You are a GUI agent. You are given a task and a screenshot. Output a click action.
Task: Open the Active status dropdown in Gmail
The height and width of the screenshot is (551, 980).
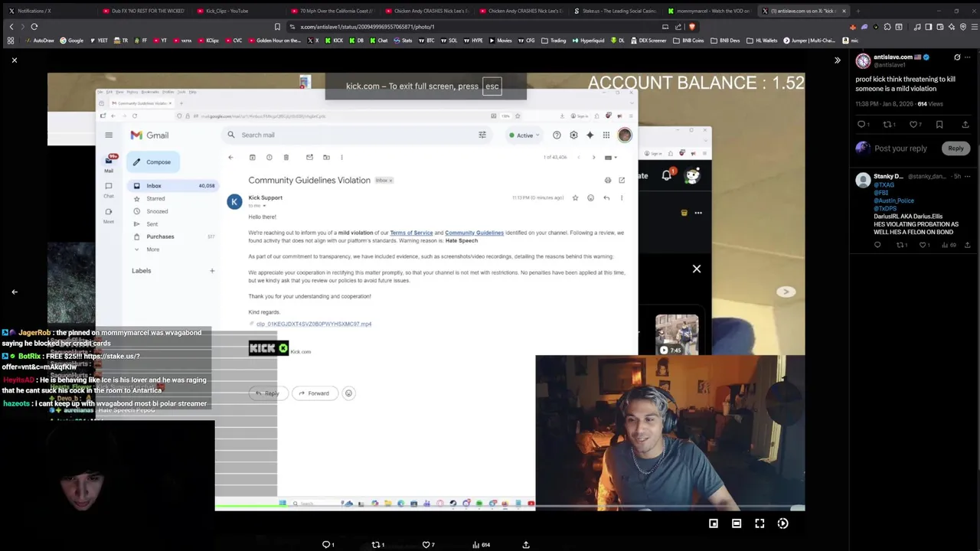524,135
